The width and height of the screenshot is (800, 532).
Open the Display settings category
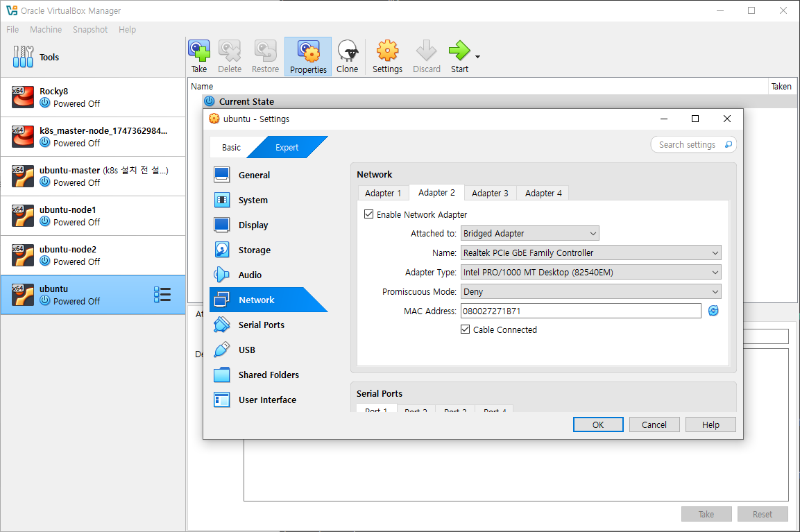[269, 225]
